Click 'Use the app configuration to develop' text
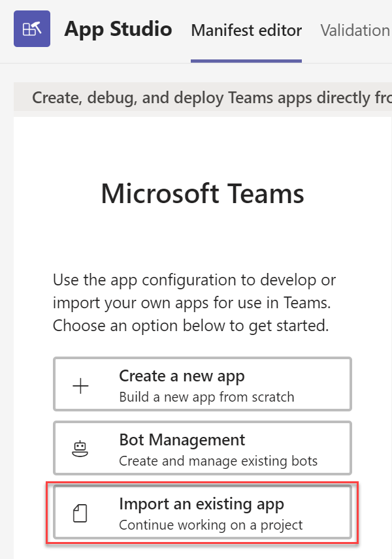Image resolution: width=392 pixels, height=559 pixels. (x=194, y=281)
